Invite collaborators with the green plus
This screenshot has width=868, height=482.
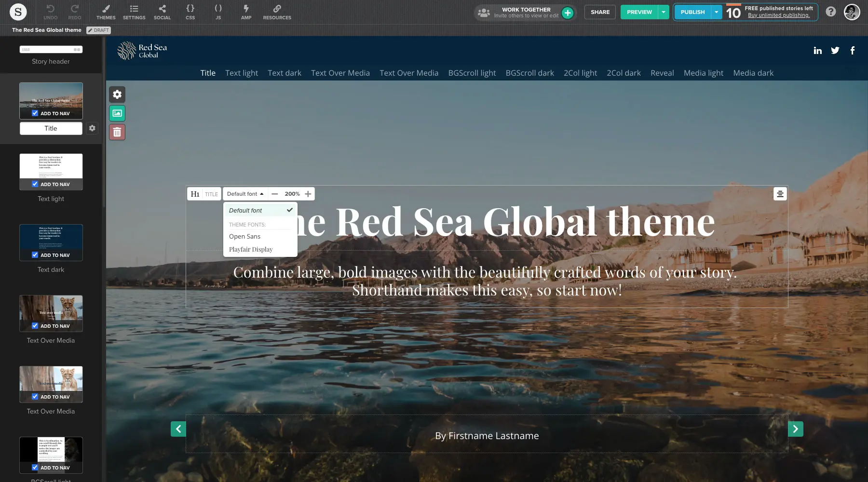568,13
